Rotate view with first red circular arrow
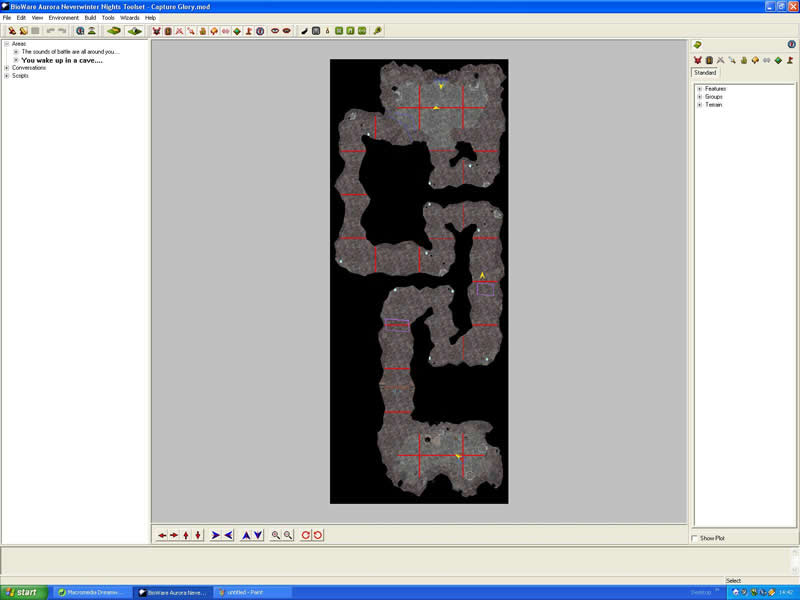This screenshot has height=600, width=800. pyautogui.click(x=306, y=535)
